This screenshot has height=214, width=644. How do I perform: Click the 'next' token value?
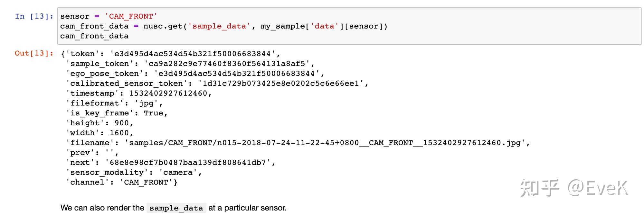click(188, 163)
